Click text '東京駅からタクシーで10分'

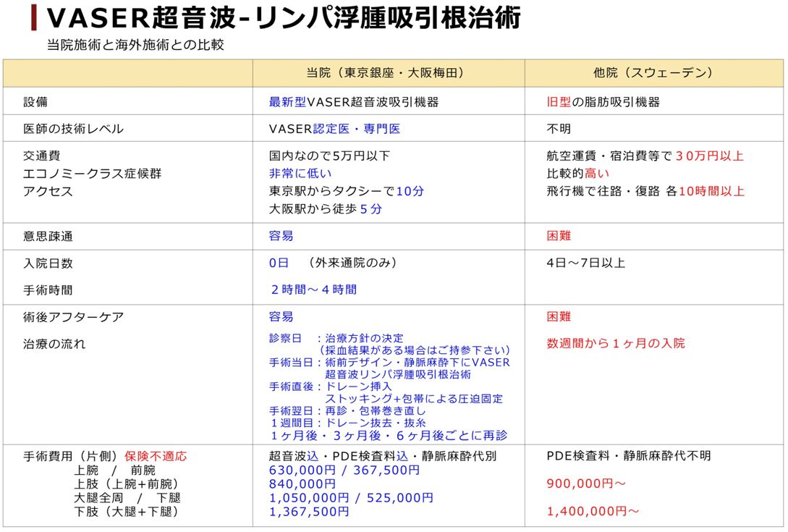pyautogui.click(x=347, y=192)
